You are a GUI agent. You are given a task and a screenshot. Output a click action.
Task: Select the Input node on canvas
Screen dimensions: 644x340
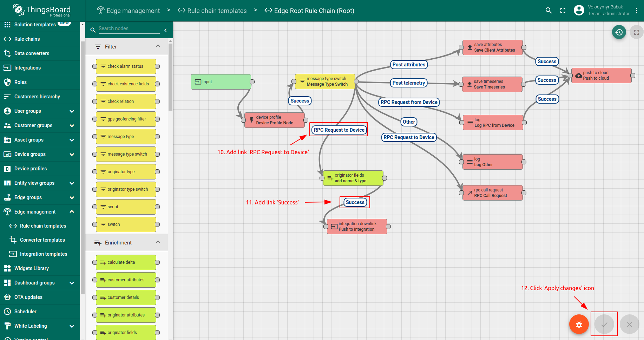[x=221, y=82]
